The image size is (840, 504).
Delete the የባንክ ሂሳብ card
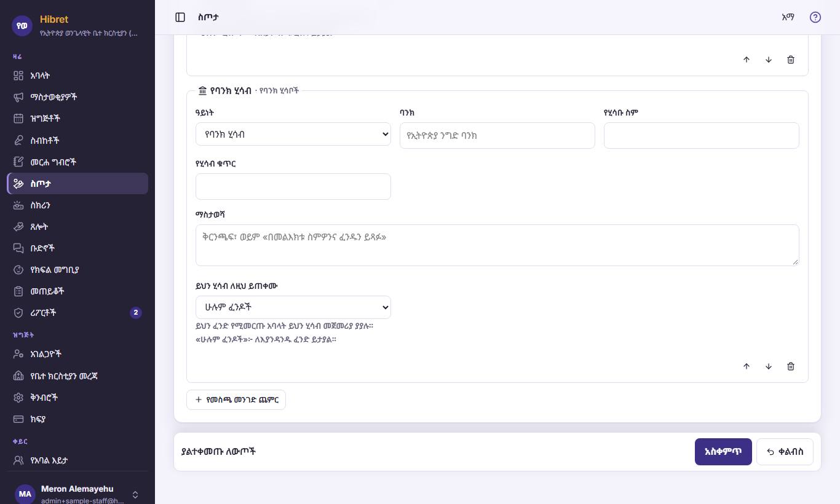791,366
